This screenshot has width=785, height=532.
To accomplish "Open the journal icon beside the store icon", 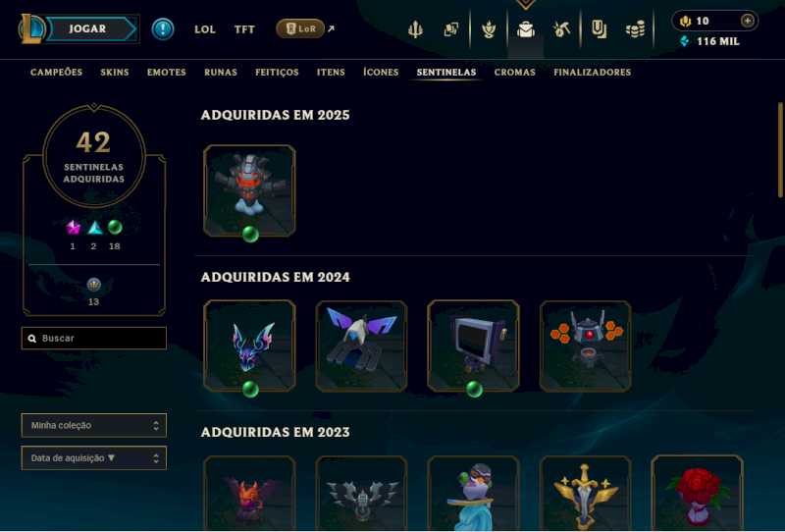I will [599, 29].
